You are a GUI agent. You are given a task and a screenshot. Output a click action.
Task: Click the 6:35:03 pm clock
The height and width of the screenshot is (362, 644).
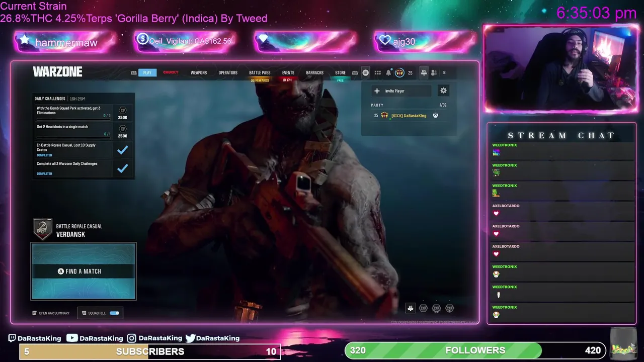coord(596,13)
